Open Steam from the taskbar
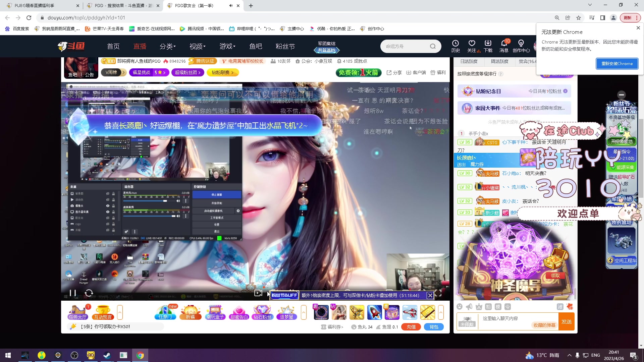The width and height of the screenshot is (644, 362). (x=107, y=355)
